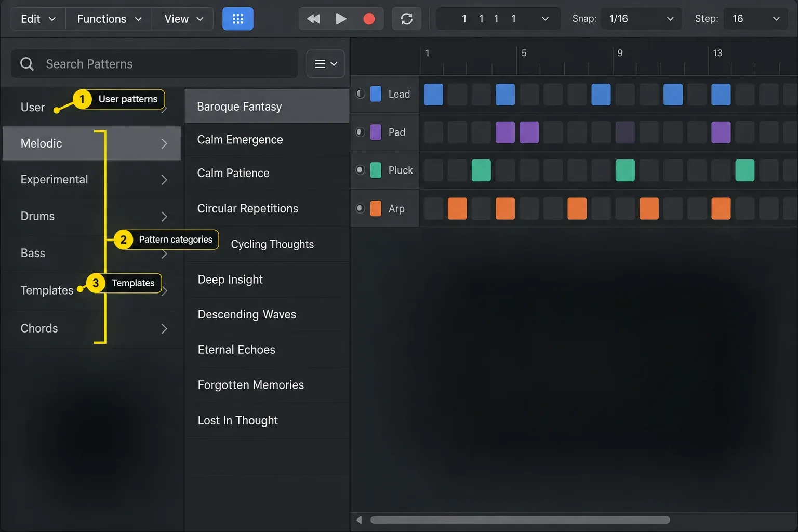This screenshot has height=532, width=798.
Task: Click the search magnifier icon
Action: (x=27, y=64)
